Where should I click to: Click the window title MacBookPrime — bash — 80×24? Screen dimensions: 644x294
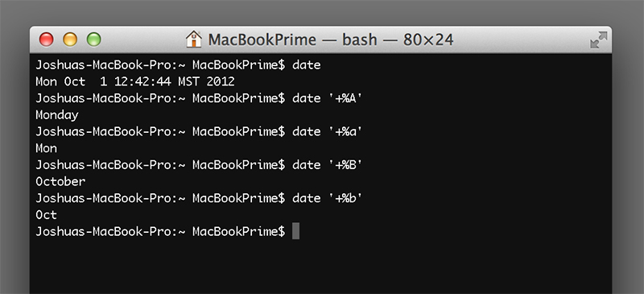(x=331, y=40)
